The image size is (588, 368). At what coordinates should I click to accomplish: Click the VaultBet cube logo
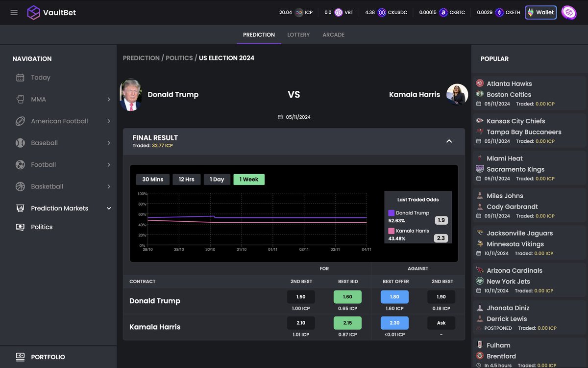coord(33,12)
